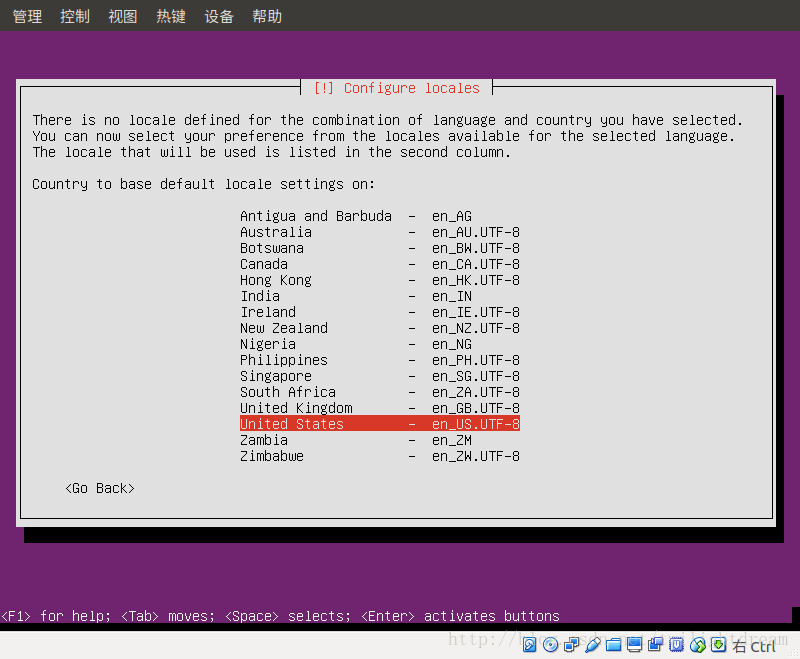Select Antigua and Barbuda locale row
The width and height of the screenshot is (800, 659).
(x=380, y=216)
